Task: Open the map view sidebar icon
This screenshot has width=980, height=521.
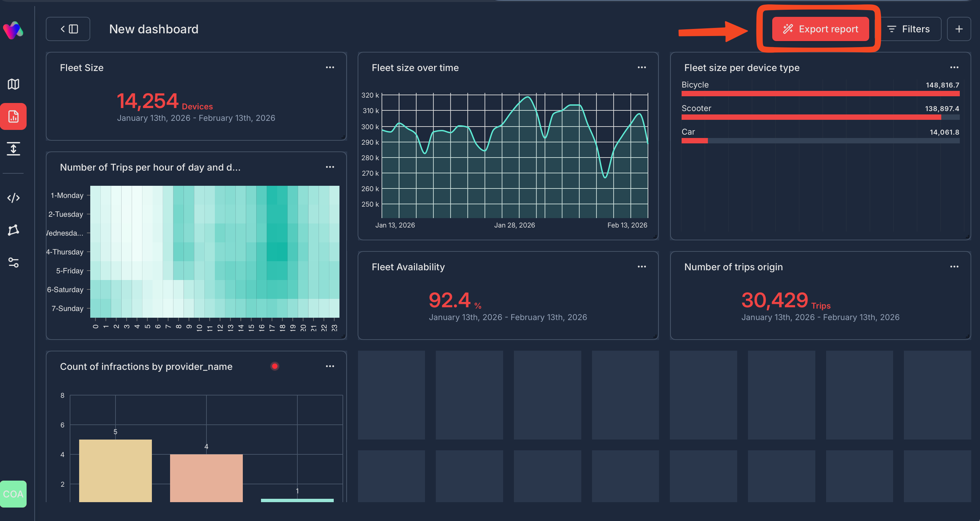Action: [x=13, y=84]
